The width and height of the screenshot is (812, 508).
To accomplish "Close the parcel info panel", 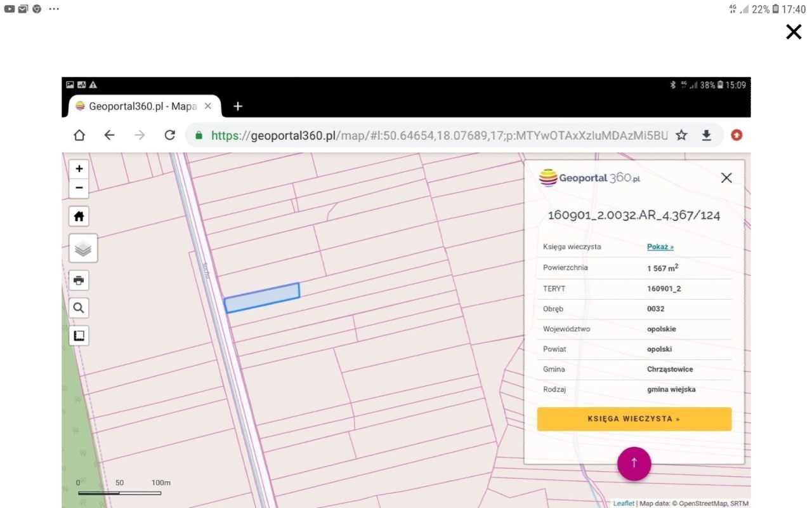I will click(x=726, y=178).
